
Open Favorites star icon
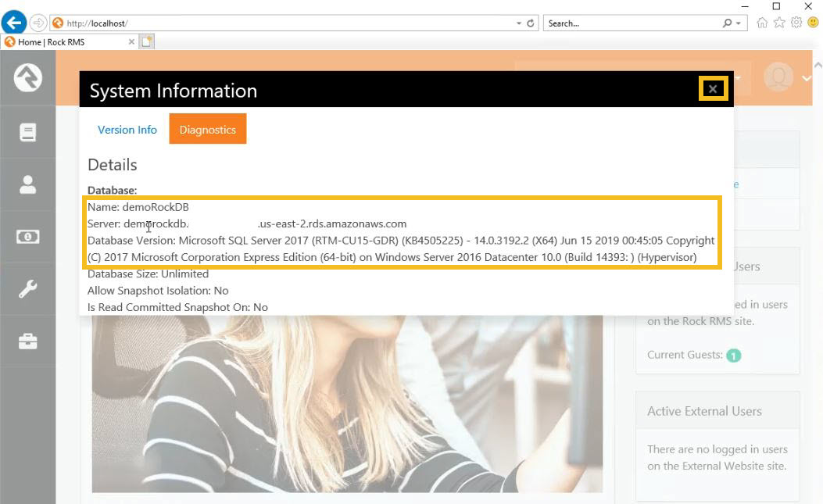[x=779, y=23]
